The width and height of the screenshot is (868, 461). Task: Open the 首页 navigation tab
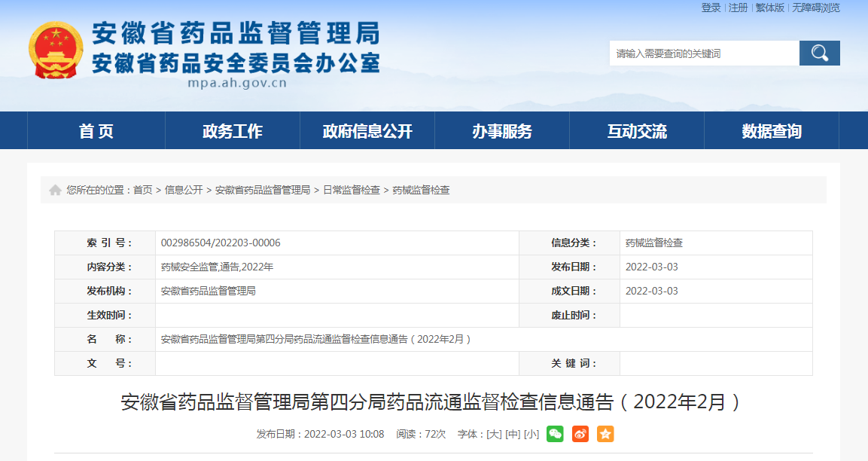point(96,131)
